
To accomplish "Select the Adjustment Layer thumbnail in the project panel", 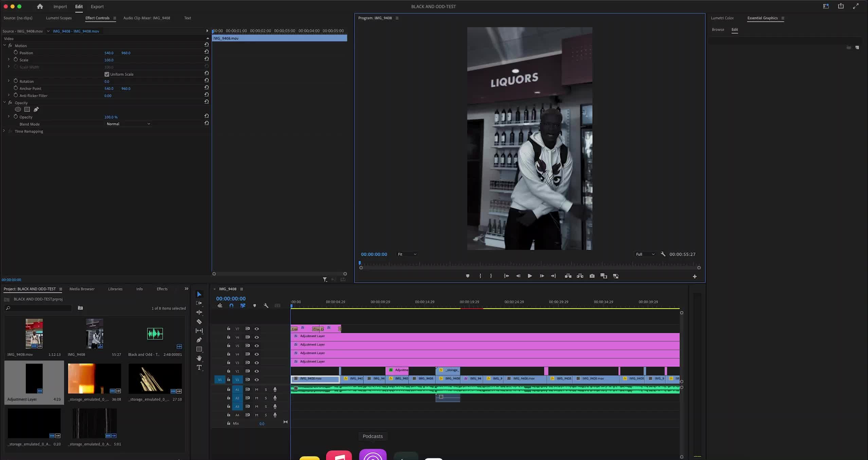I will coord(34,378).
